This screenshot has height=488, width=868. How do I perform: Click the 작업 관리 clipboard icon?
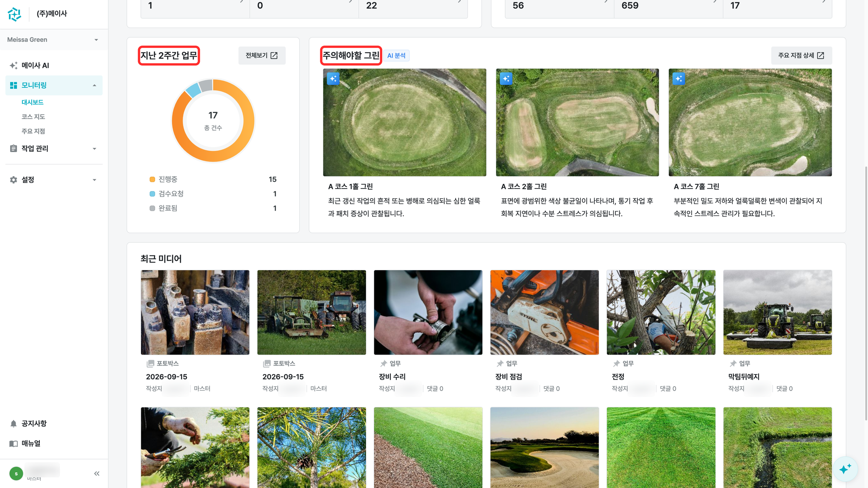[x=14, y=148]
